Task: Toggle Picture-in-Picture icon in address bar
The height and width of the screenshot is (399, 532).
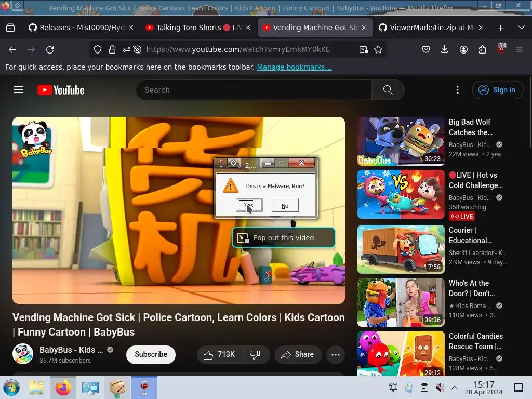Action: [x=363, y=49]
